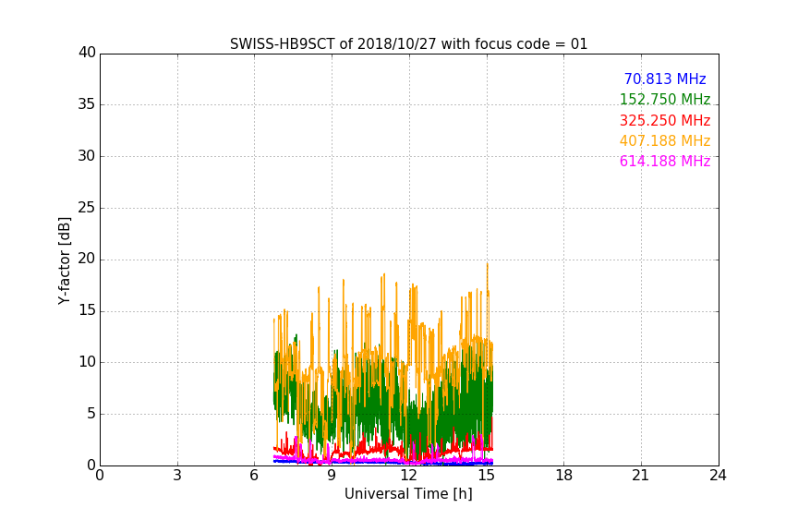Viewport: 798px width, 532px height.
Task: Select the 614.188 MHz legend label
Action: 665,161
